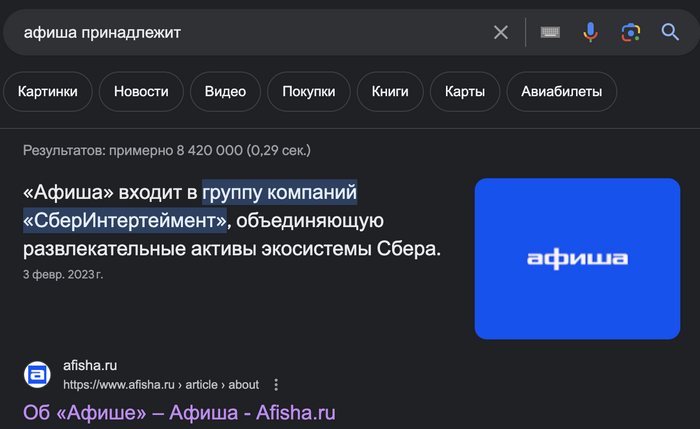Viewport: 700px width, 429px height.
Task: Select the Авиабилеты filter chip
Action: (x=561, y=92)
